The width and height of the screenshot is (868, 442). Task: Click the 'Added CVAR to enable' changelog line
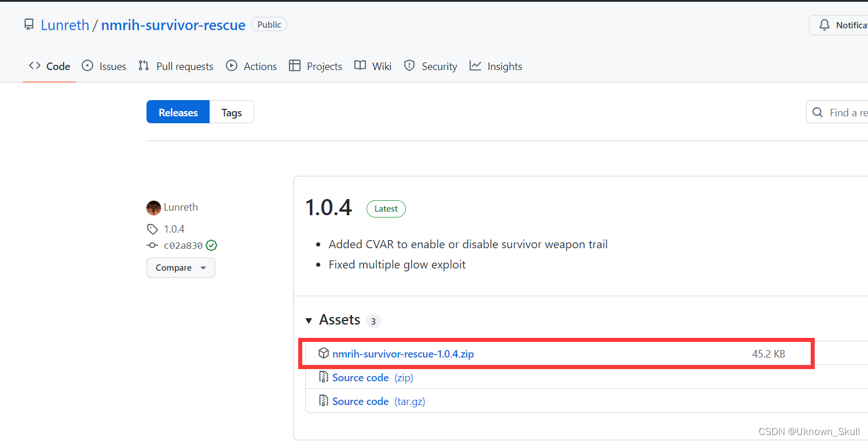point(468,244)
